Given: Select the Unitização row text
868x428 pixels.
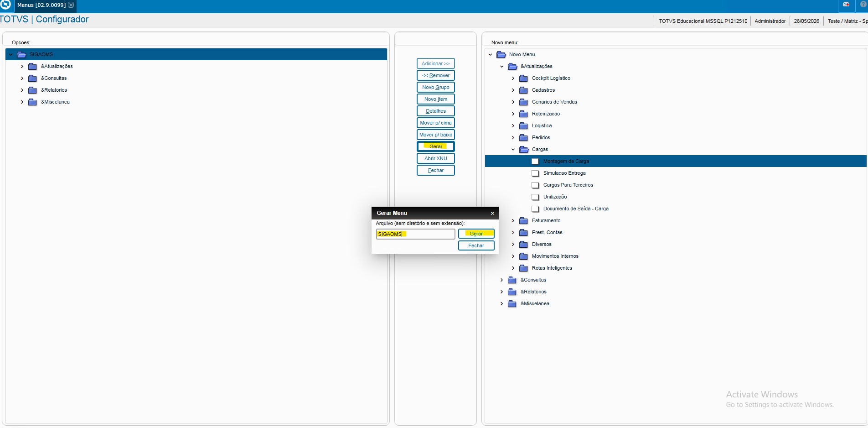Looking at the screenshot, I should (555, 197).
